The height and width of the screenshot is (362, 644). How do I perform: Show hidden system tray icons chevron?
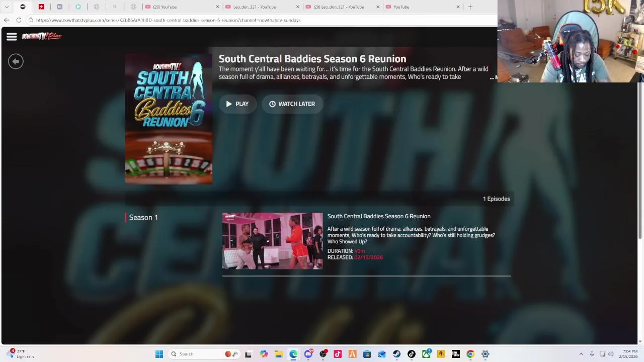(581, 354)
